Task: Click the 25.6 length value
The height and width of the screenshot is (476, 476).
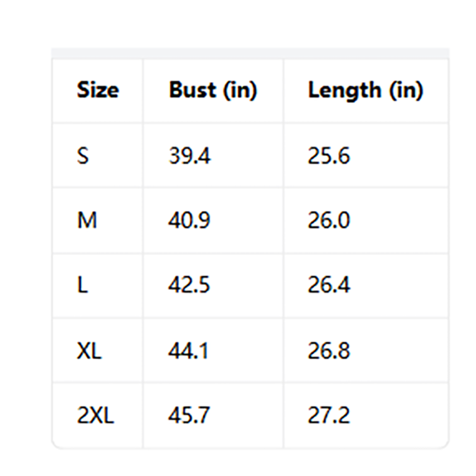Action: [x=329, y=156]
